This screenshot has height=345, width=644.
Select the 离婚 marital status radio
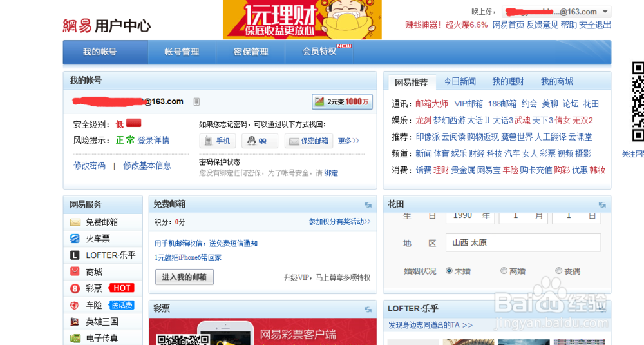tap(504, 271)
